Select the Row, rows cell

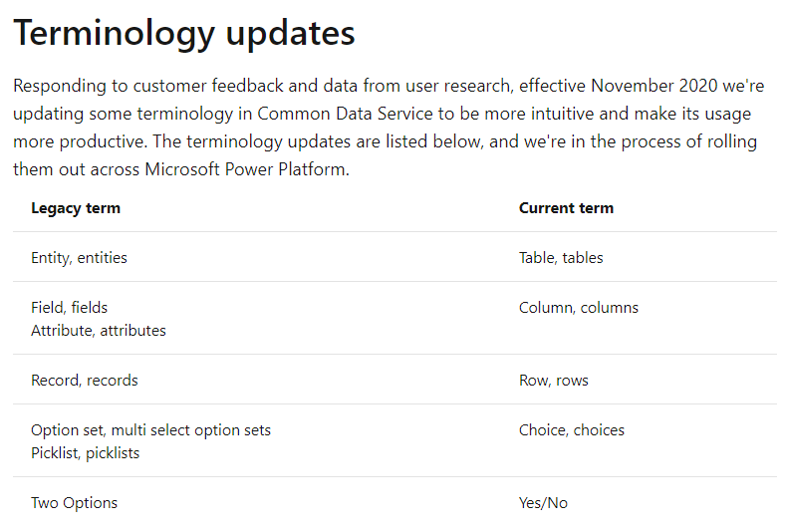pyautogui.click(x=554, y=381)
